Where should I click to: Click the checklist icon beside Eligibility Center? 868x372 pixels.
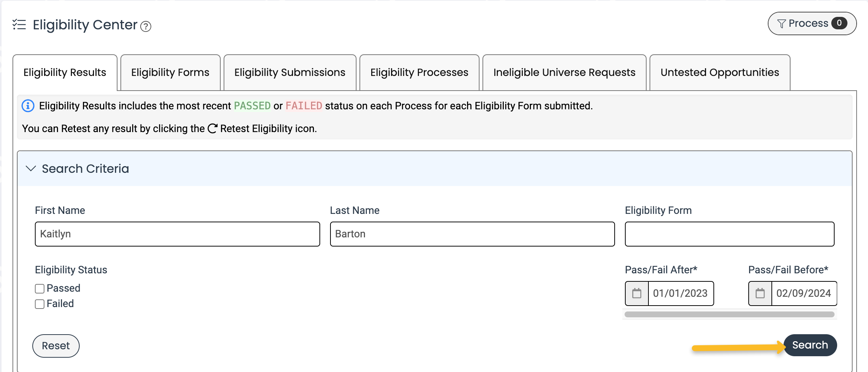tap(19, 25)
